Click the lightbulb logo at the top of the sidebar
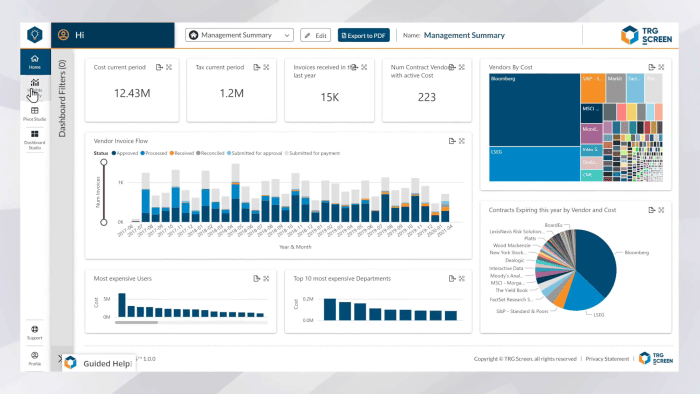Viewport: 700px width, 394px height. click(x=35, y=34)
